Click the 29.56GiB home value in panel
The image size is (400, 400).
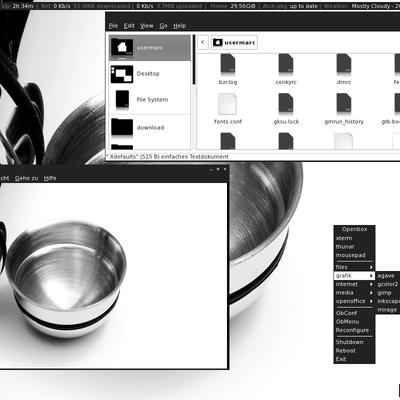click(x=242, y=6)
